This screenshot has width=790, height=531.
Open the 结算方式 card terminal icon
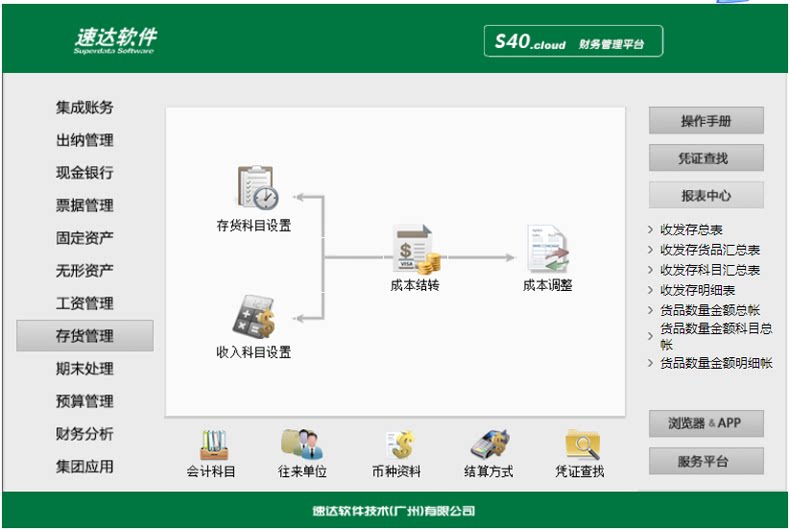pos(490,444)
